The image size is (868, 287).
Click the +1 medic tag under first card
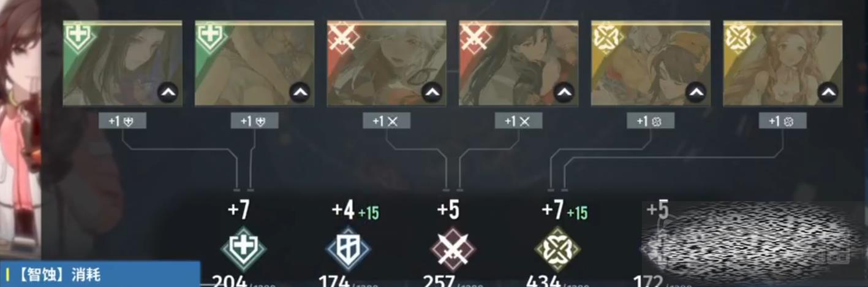point(123,121)
